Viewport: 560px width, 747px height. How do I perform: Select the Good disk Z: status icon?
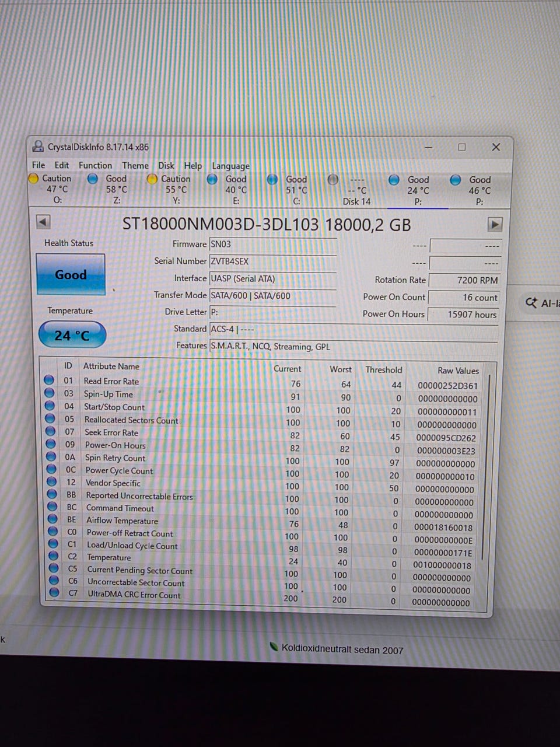coord(92,179)
